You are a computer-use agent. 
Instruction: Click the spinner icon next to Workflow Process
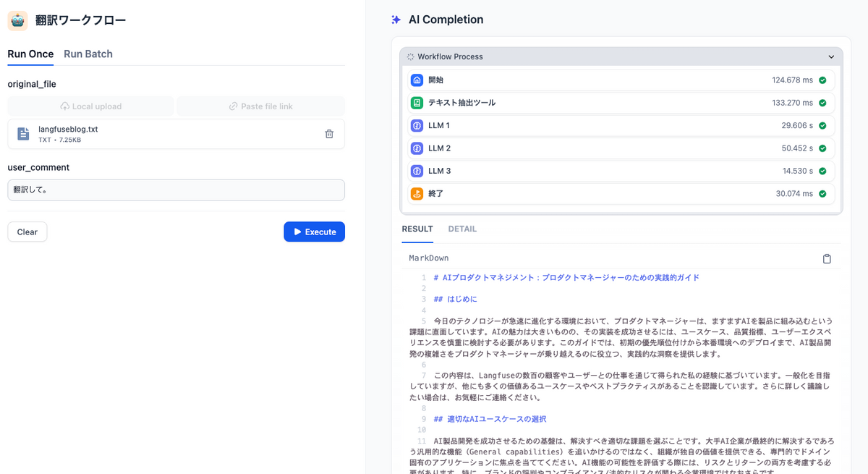[409, 56]
